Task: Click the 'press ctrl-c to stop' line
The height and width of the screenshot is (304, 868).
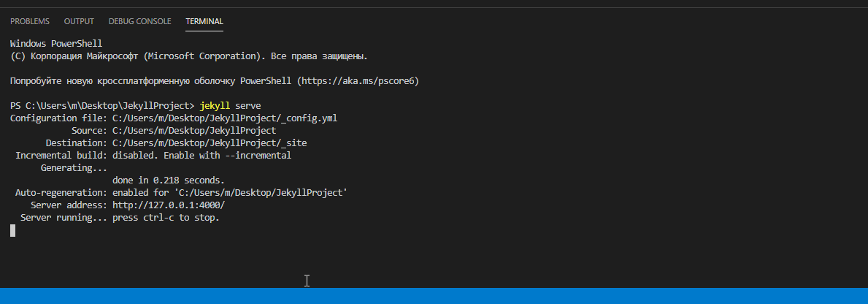Action: pyautogui.click(x=166, y=218)
